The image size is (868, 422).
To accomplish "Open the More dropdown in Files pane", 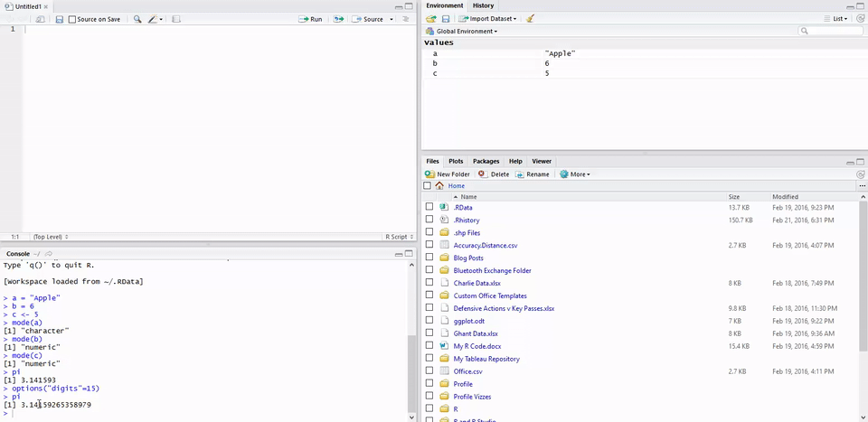I will (575, 173).
